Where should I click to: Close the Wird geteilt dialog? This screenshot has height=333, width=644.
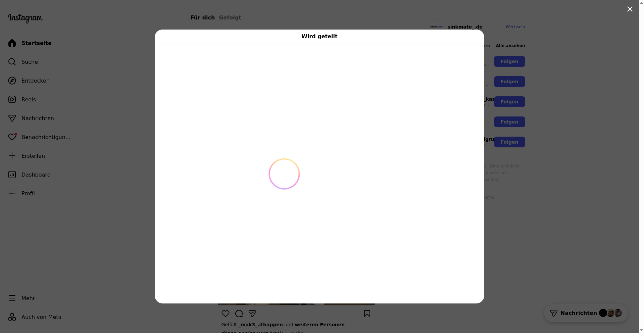tap(630, 9)
